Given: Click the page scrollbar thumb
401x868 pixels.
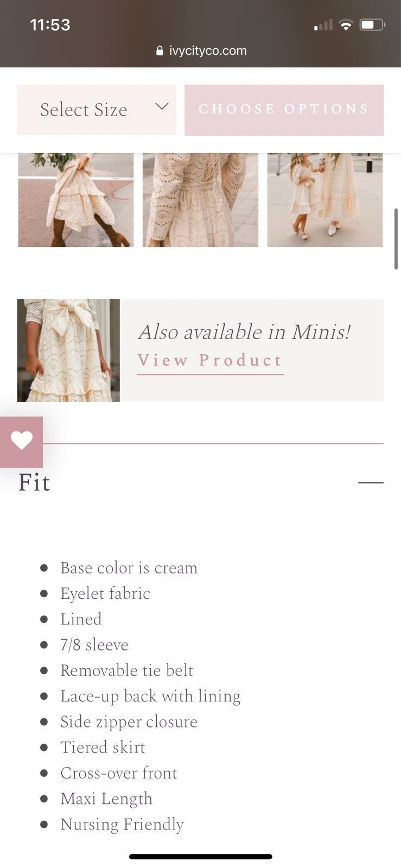Looking at the screenshot, I should click(396, 239).
